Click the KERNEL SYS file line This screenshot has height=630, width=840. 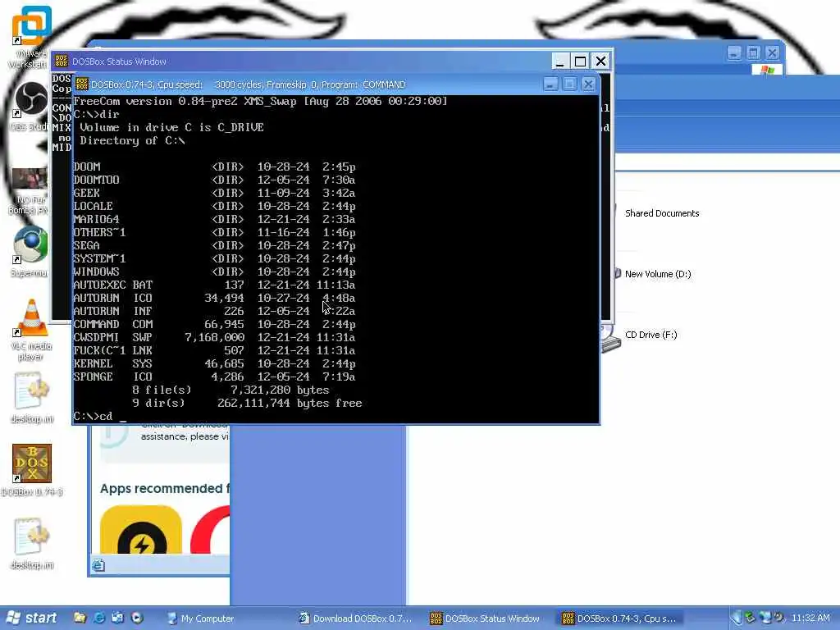click(214, 363)
